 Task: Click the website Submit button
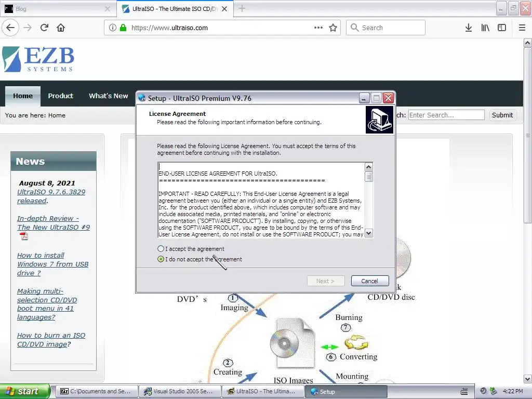tap(502, 115)
